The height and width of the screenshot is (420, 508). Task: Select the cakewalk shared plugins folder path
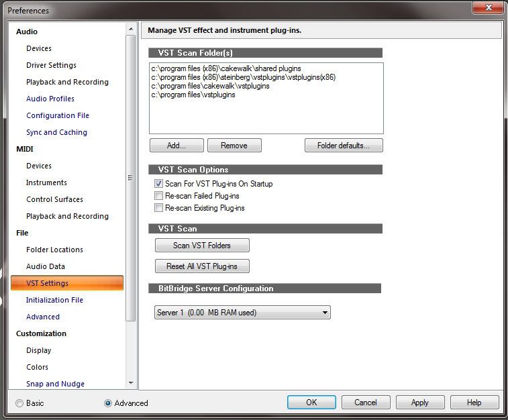226,69
